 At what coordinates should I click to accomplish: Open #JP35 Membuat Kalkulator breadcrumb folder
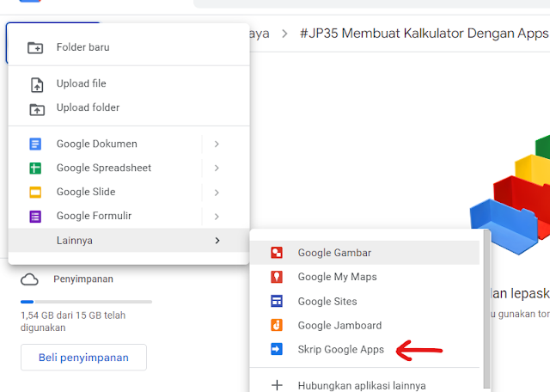(425, 34)
